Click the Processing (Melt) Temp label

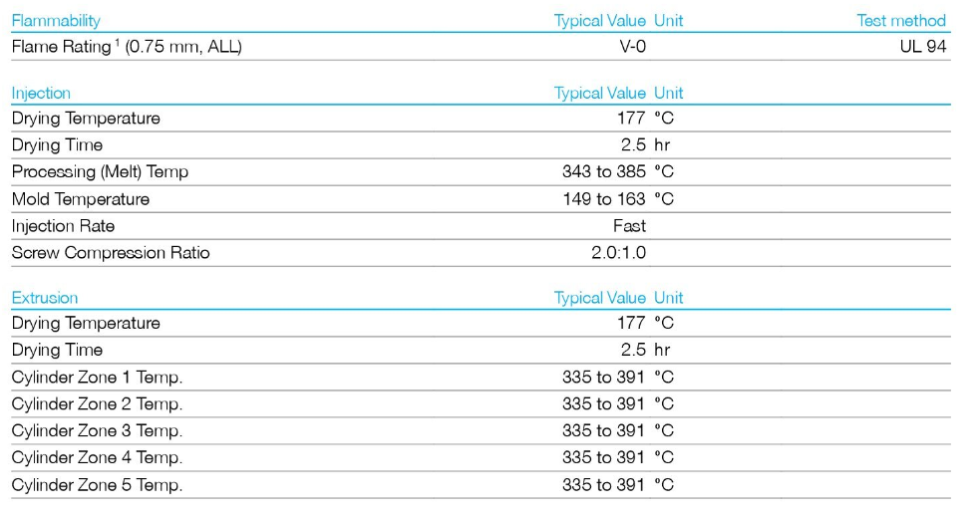pyautogui.click(x=100, y=172)
